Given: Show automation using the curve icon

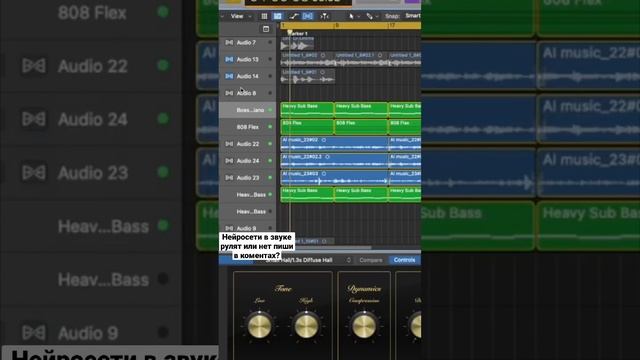Looking at the screenshot, I should pos(293,16).
